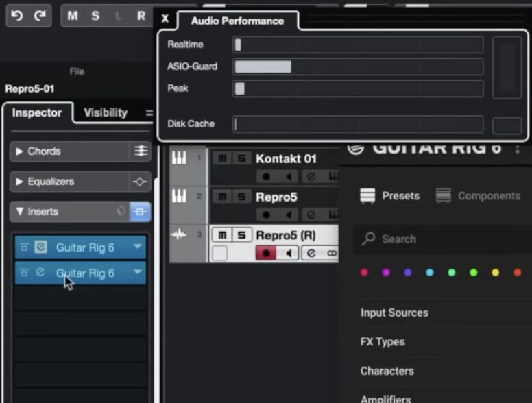Solo the Repro5 instrument track

coord(241,197)
